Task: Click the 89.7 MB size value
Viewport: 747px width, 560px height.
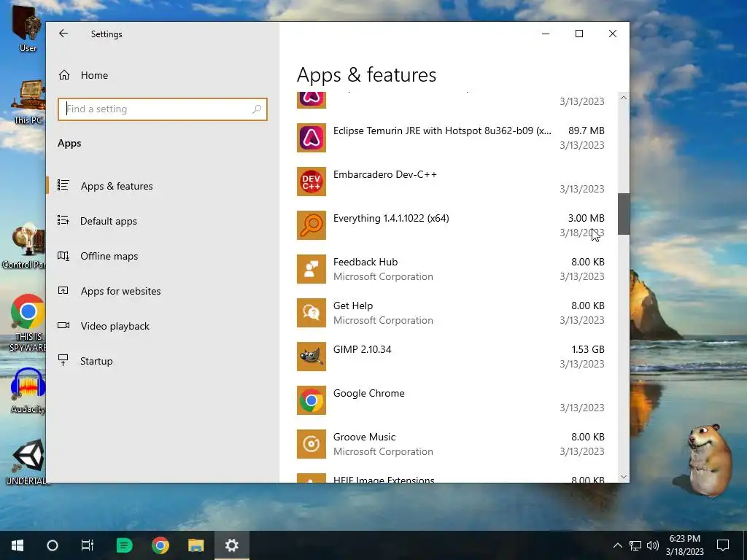Action: (586, 131)
